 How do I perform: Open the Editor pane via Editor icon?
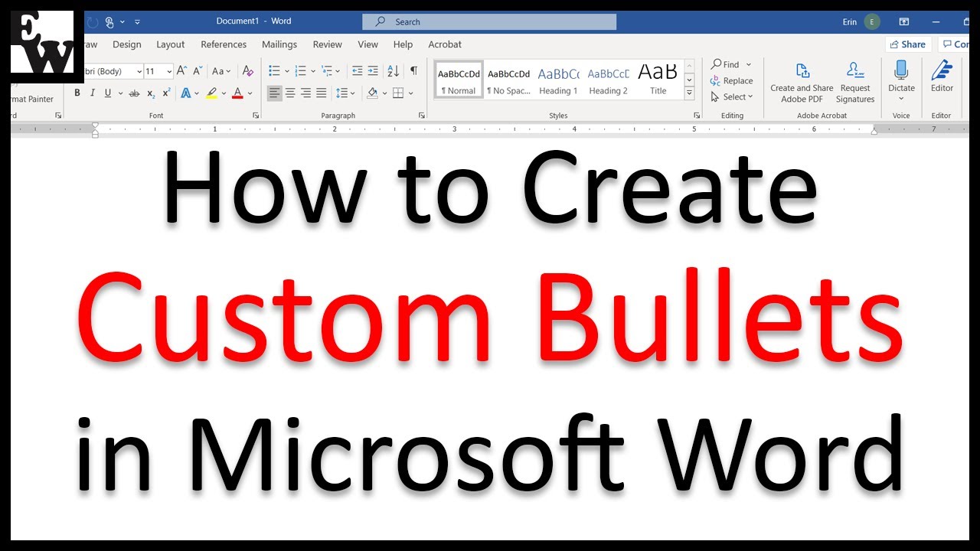[942, 70]
